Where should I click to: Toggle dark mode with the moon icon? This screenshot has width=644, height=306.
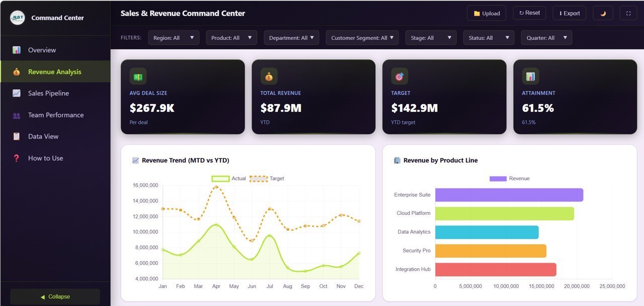[x=603, y=13]
